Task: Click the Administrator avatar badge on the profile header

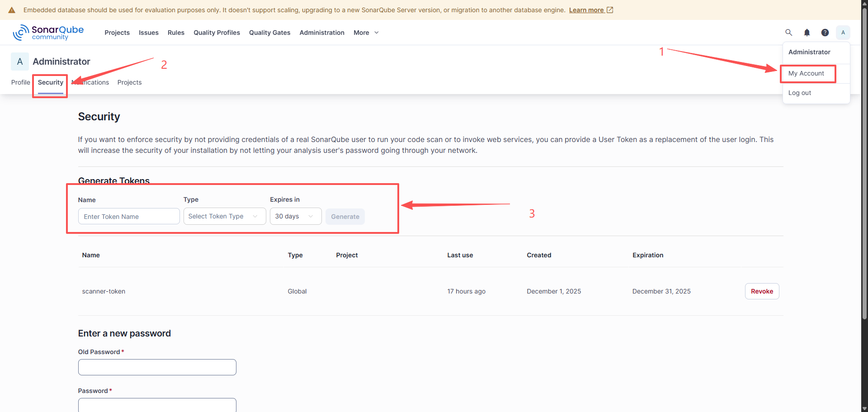Action: (19, 61)
